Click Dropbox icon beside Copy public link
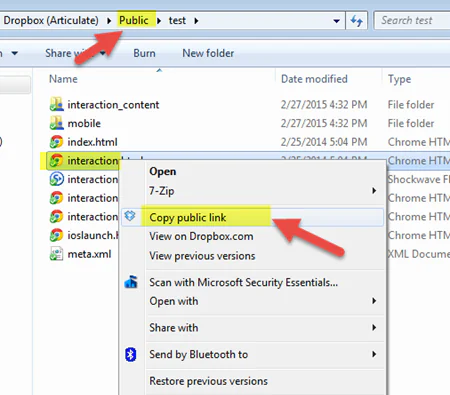This screenshot has width=450, height=395. pyautogui.click(x=130, y=216)
